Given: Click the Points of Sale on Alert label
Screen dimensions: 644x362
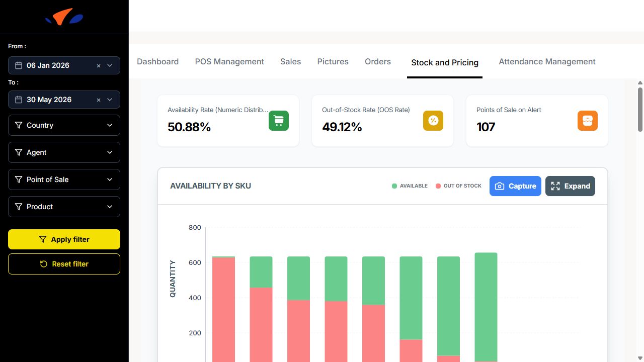Looking at the screenshot, I should (x=509, y=110).
